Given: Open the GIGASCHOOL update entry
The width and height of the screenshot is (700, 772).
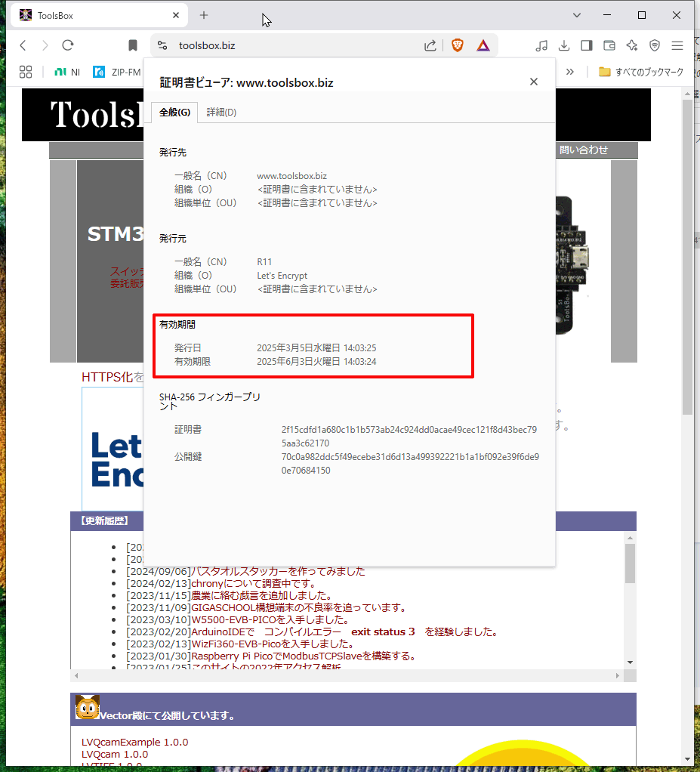Looking at the screenshot, I should [x=298, y=607].
